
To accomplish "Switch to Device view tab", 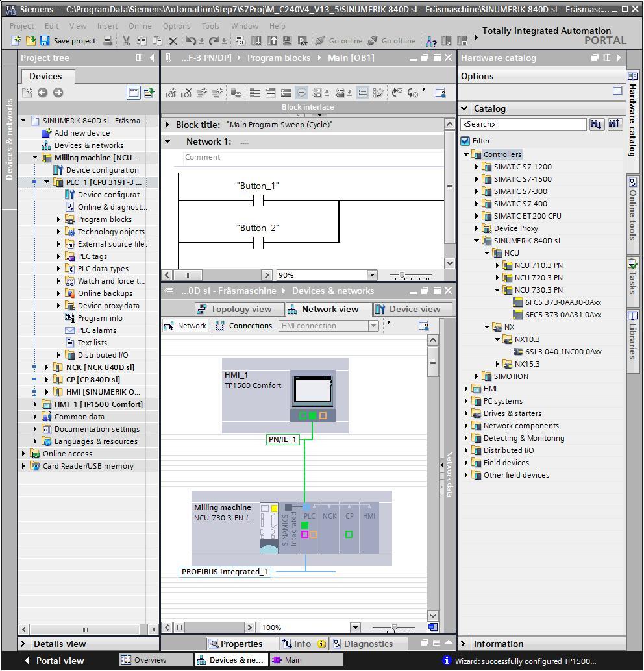I will [x=413, y=309].
